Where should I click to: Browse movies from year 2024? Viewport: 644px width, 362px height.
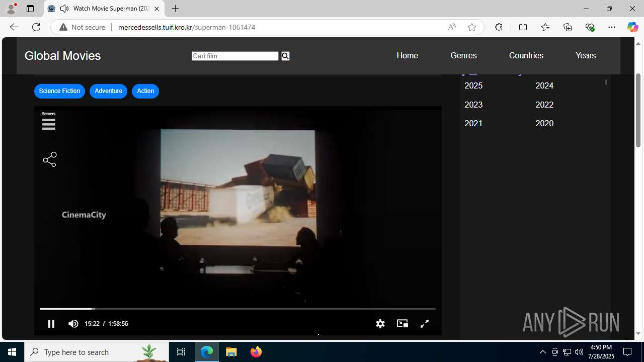pyautogui.click(x=544, y=86)
